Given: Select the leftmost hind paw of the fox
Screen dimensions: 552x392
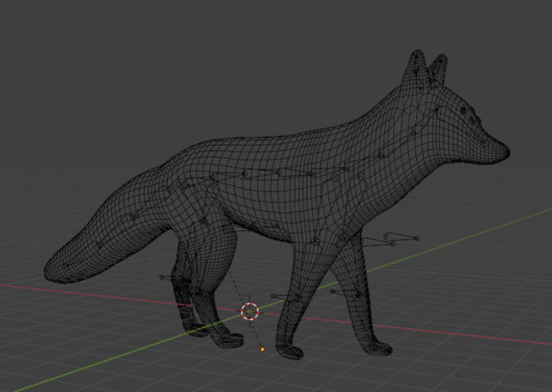Looking at the screenshot, I should [x=197, y=329].
